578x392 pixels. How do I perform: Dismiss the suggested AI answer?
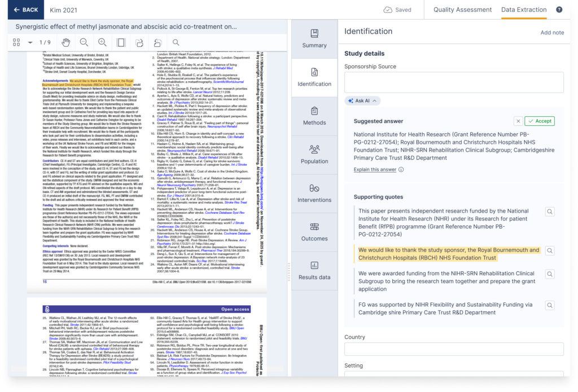[x=518, y=121]
